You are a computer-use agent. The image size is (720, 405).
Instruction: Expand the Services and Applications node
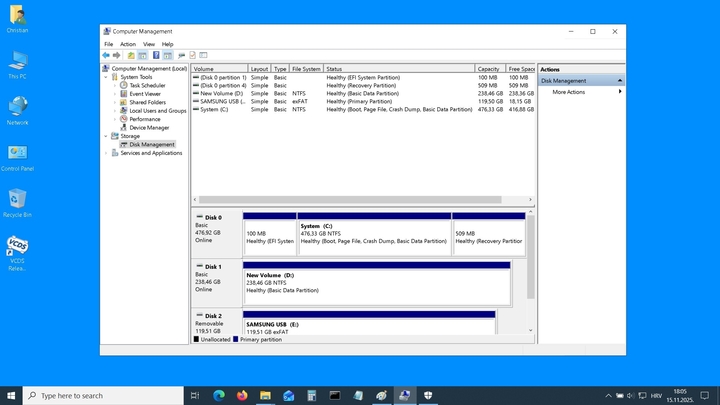point(107,153)
